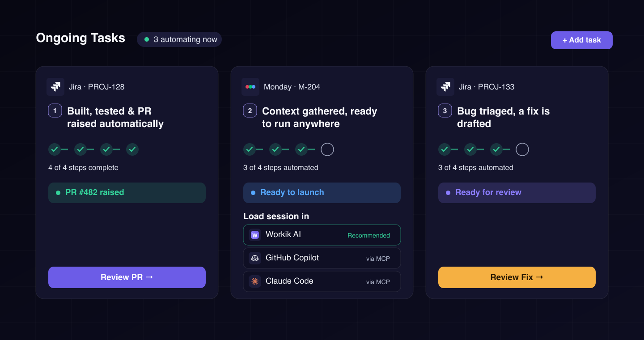Click the 'Ready for review' status bar
The width and height of the screenshot is (644, 340).
(517, 193)
